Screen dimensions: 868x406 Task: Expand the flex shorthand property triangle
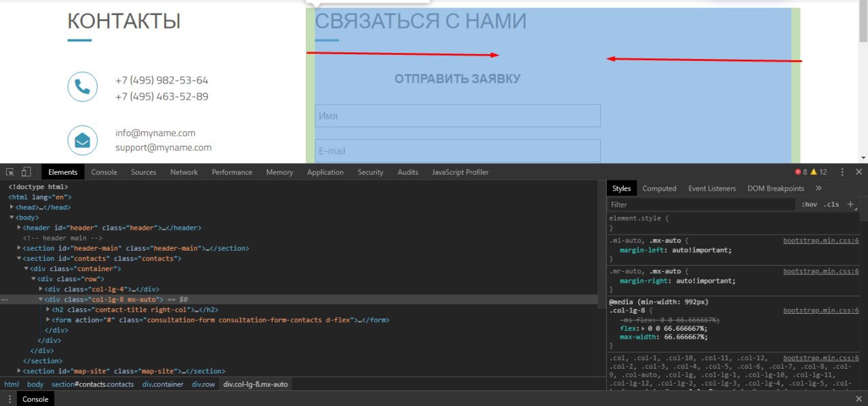tap(642, 329)
